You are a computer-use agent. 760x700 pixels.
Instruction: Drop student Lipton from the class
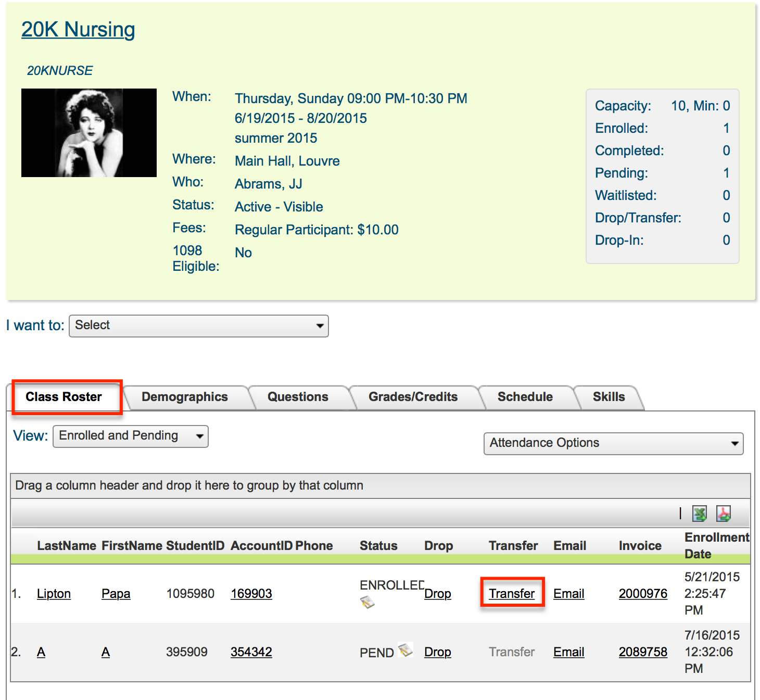click(437, 594)
